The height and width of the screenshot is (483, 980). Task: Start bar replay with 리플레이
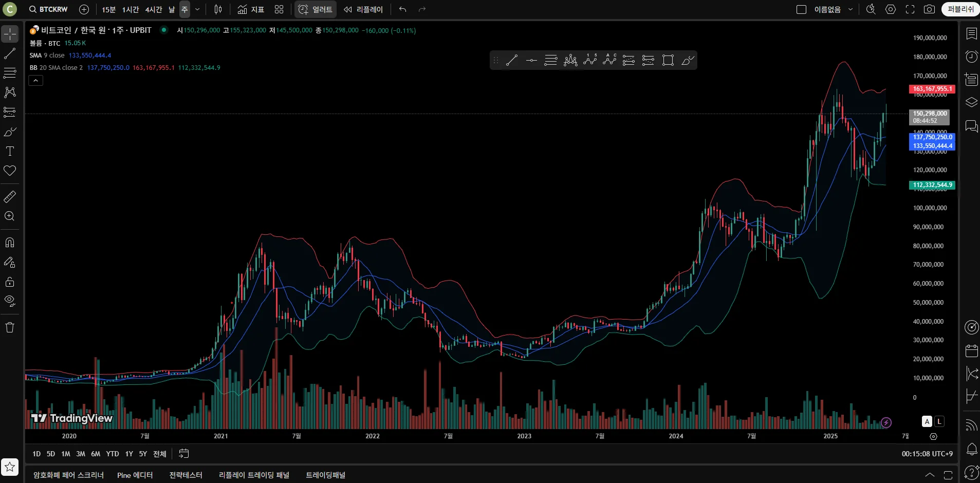tap(363, 9)
